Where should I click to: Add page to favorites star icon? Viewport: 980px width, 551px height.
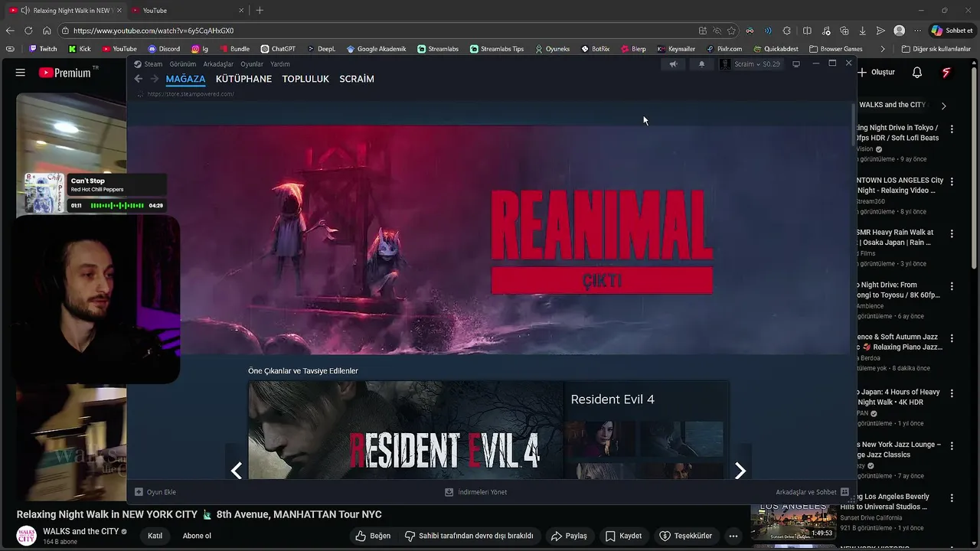731,31
